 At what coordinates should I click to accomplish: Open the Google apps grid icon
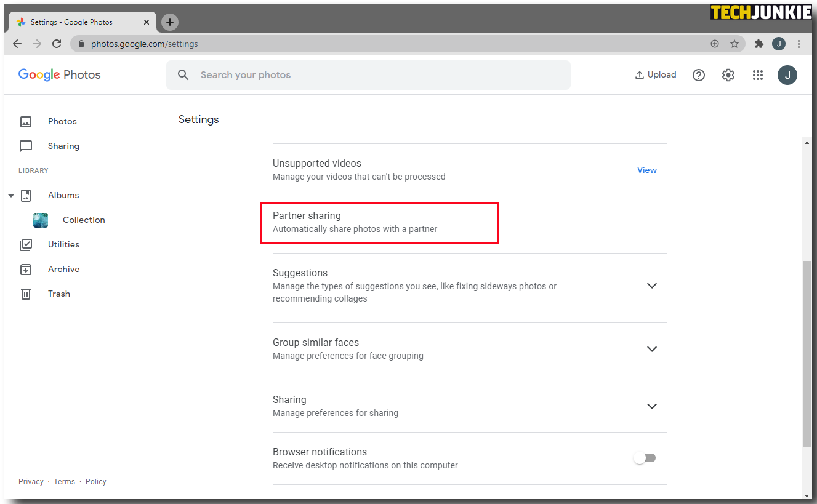(x=758, y=75)
